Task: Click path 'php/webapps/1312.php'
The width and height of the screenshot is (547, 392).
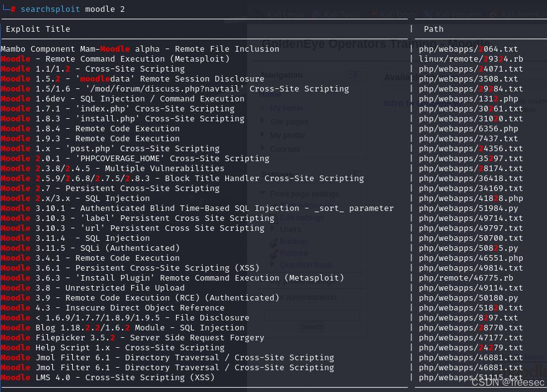Action: 468,99
